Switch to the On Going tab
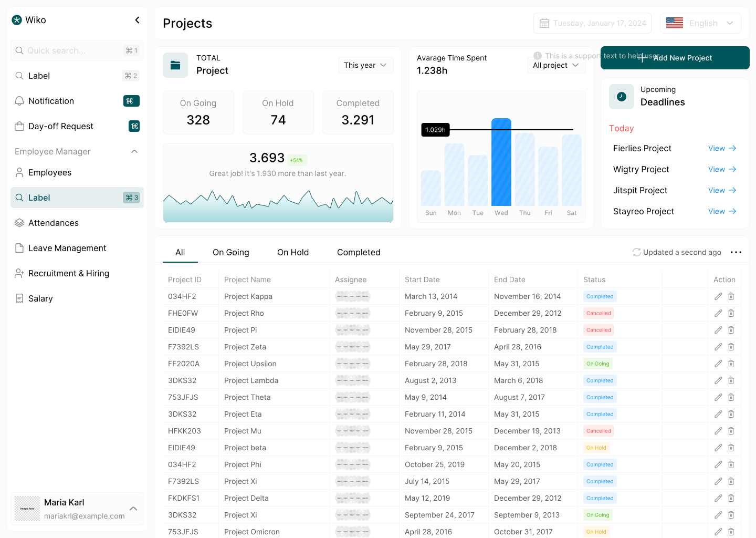 tap(231, 252)
